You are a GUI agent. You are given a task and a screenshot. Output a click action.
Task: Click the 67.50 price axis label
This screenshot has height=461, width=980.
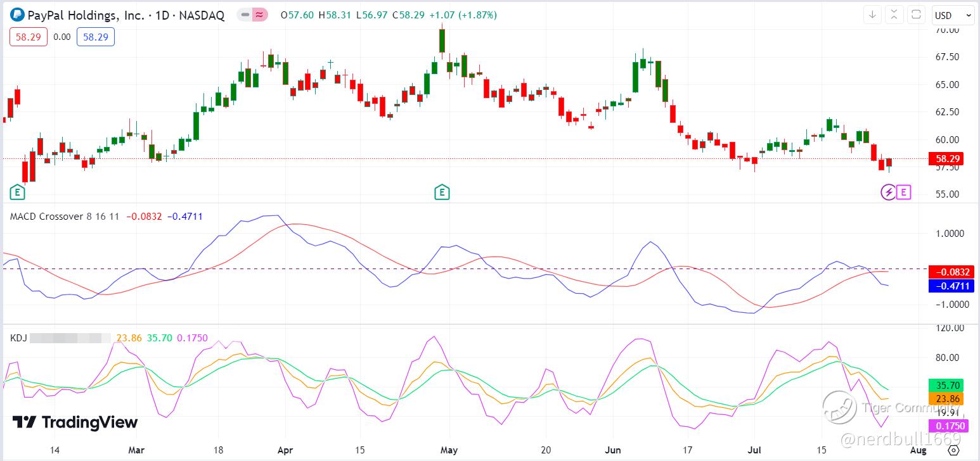tap(946, 57)
